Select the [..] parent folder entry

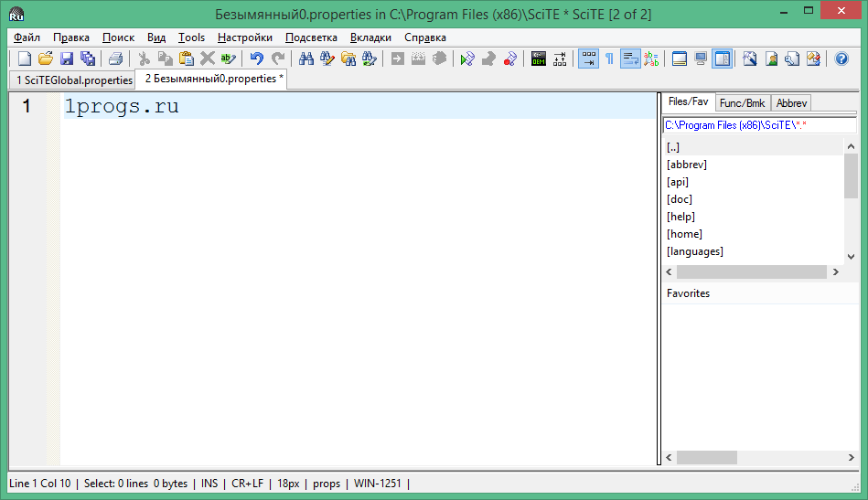pyautogui.click(x=754, y=147)
